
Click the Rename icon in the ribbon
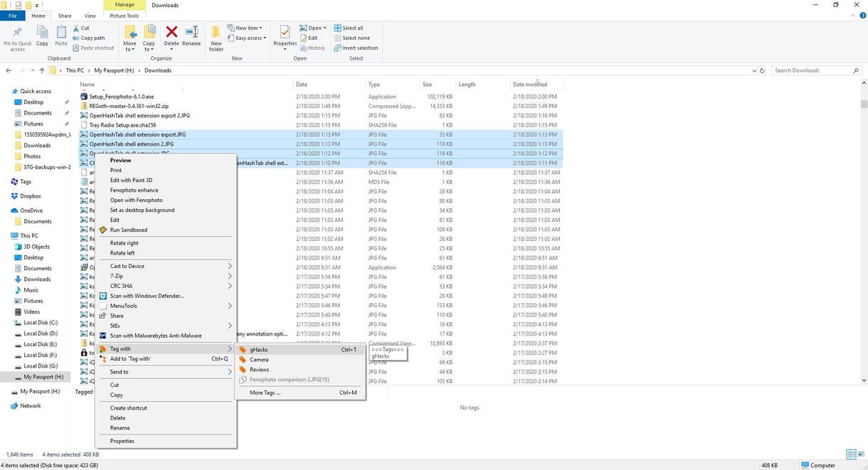coord(191,31)
